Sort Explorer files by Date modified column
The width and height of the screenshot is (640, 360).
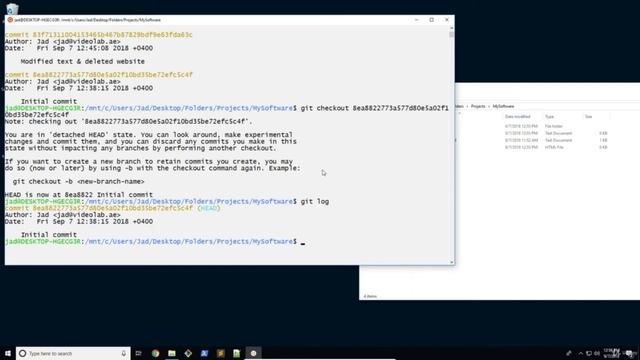tap(518, 117)
